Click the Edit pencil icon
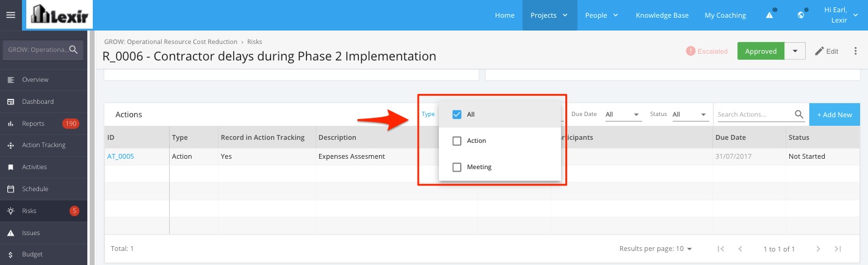The height and width of the screenshot is (265, 868). 819,51
